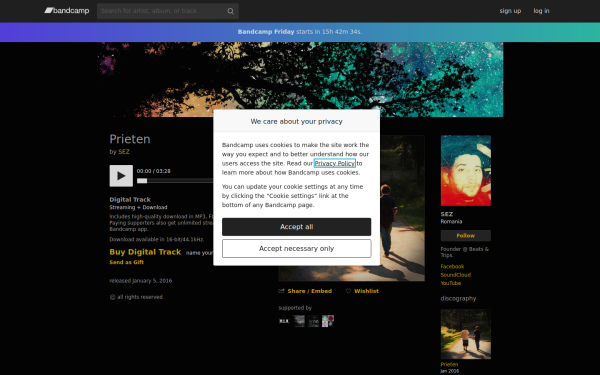Open the third supporter avatar
Image resolution: width=600 pixels, height=375 pixels.
pyautogui.click(x=313, y=321)
